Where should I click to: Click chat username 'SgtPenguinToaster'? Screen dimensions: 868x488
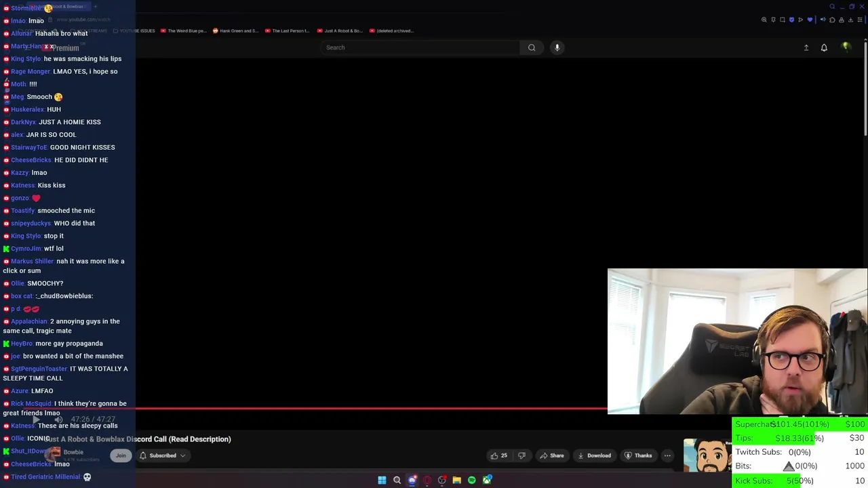tap(39, 369)
